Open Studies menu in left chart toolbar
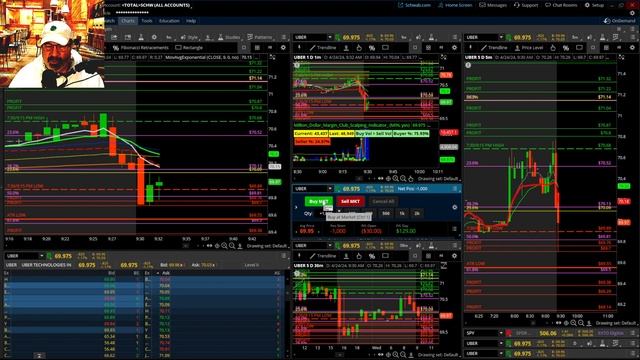Screen dimensions: 640x360 pos(229,37)
